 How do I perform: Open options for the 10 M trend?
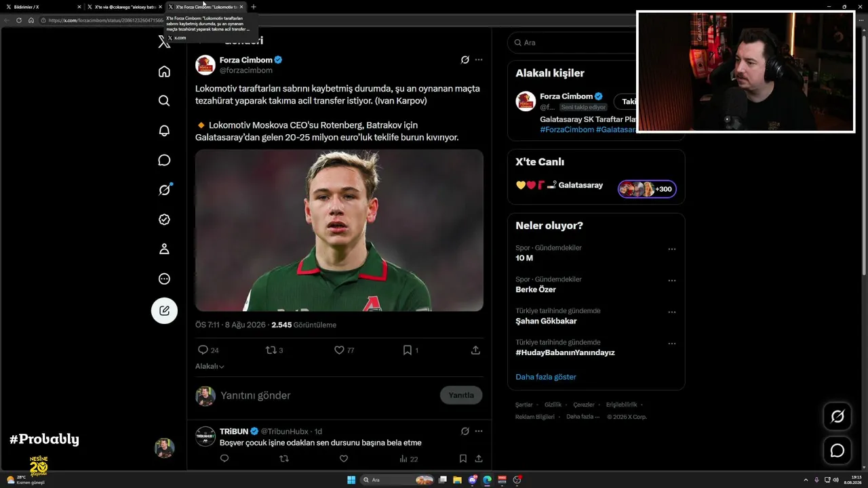[672, 249]
